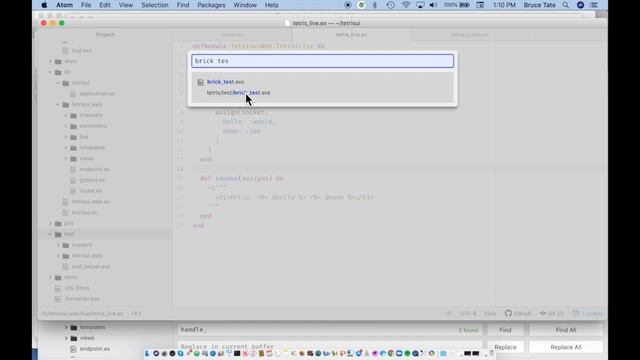Click the Bluetooth icon in menu bar
This screenshot has width=640, height=360.
[x=375, y=5]
